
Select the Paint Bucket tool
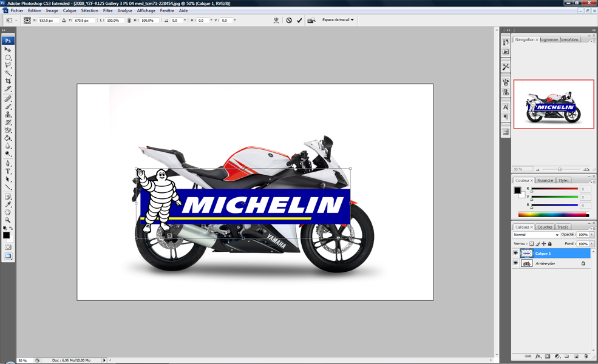pos(8,138)
